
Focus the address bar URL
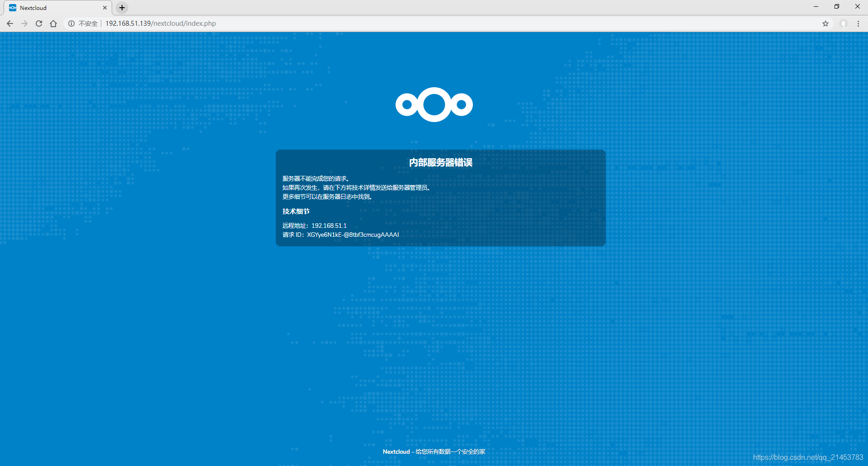[x=160, y=24]
